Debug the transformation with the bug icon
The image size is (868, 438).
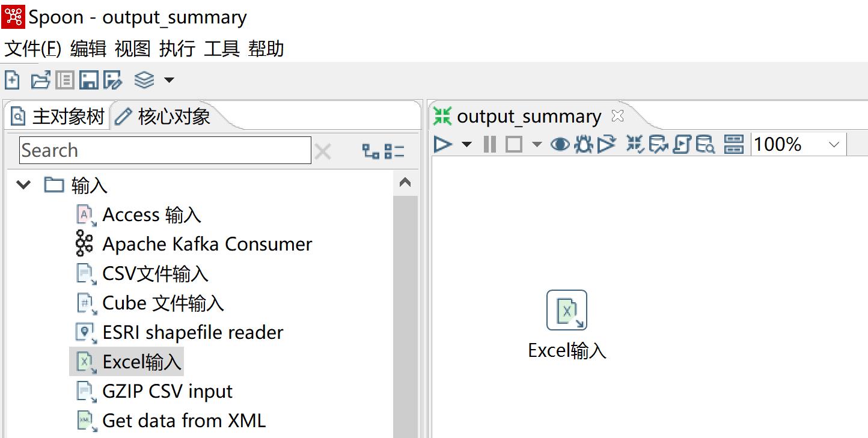pyautogui.click(x=584, y=144)
